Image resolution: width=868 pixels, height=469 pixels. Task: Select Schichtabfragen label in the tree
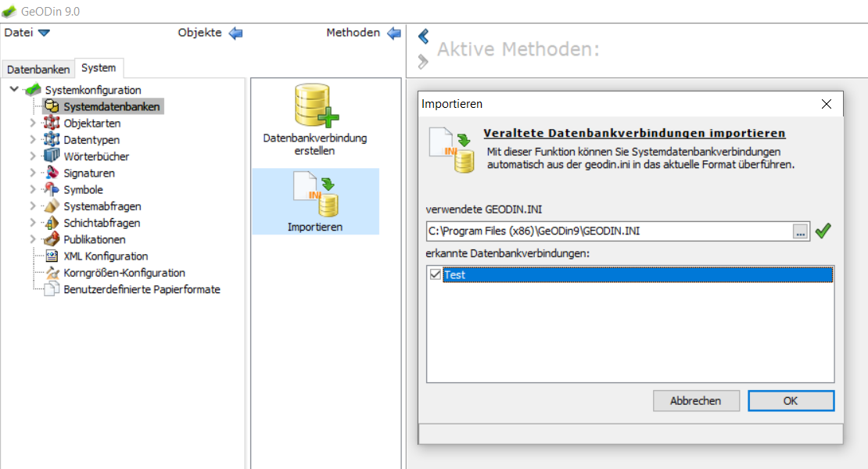pos(102,222)
